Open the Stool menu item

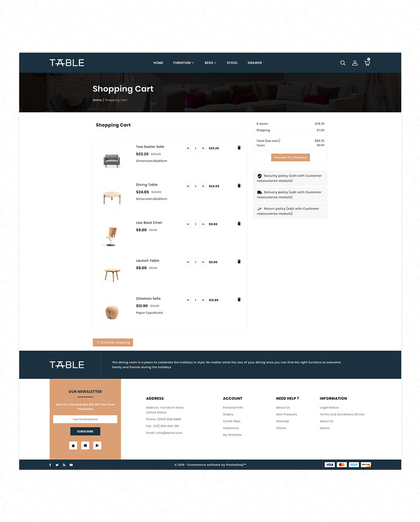point(232,63)
